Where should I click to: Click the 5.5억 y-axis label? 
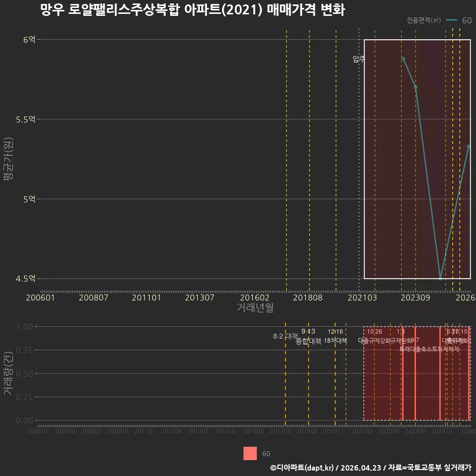[25, 119]
